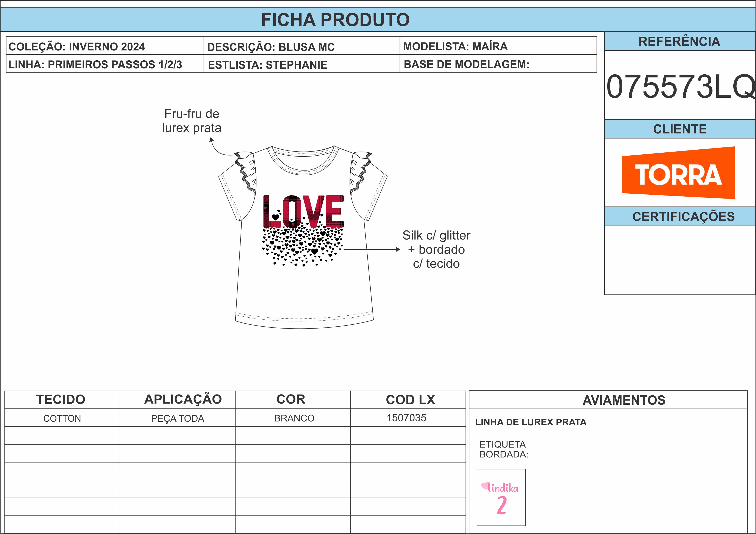Image resolution: width=756 pixels, height=534 pixels.
Task: Click the TORRA client logo
Action: pos(678,173)
